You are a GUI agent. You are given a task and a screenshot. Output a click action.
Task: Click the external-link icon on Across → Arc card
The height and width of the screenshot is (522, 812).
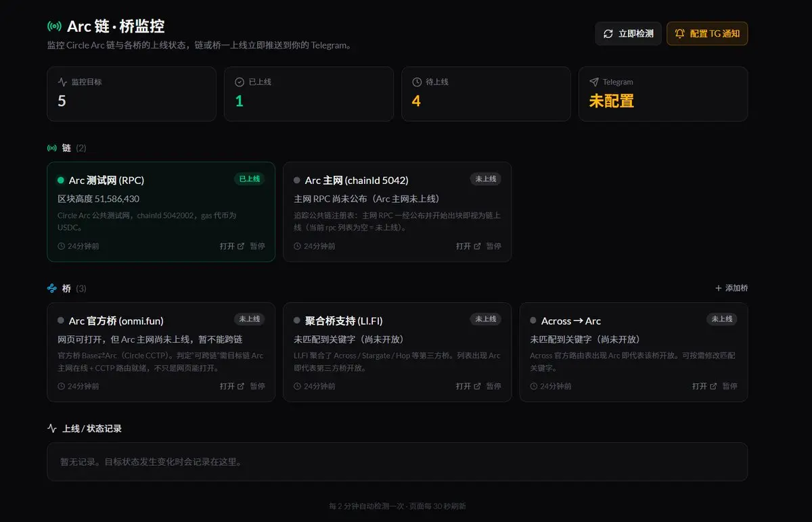tap(713, 386)
